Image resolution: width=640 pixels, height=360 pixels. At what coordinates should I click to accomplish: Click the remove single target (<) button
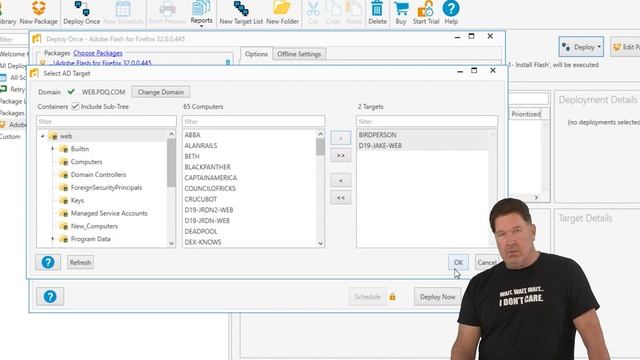pyautogui.click(x=340, y=180)
